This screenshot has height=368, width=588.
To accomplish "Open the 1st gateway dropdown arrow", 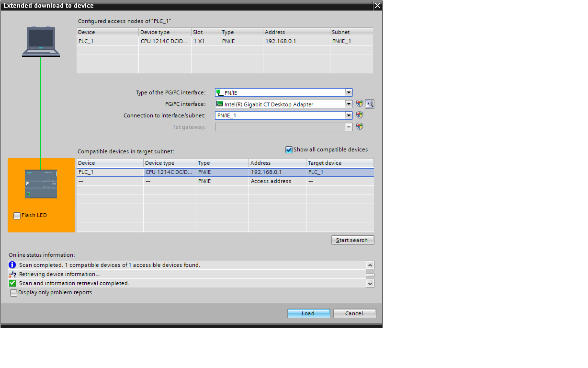I will tap(349, 127).
